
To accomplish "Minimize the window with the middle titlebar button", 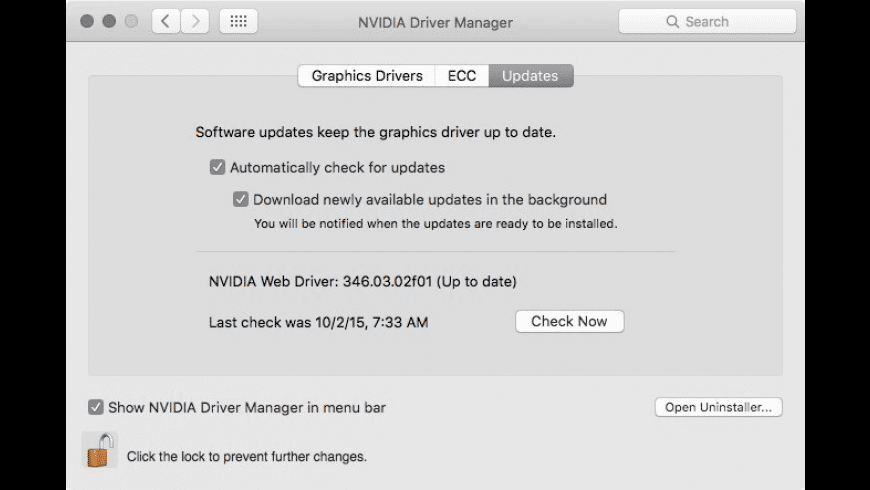I will point(107,21).
